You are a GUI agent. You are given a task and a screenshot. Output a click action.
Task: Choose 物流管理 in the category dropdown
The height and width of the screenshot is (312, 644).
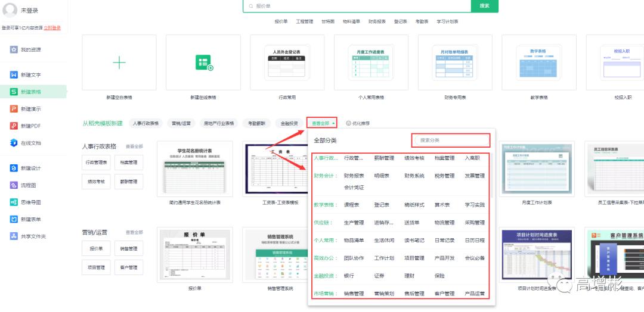(x=444, y=223)
